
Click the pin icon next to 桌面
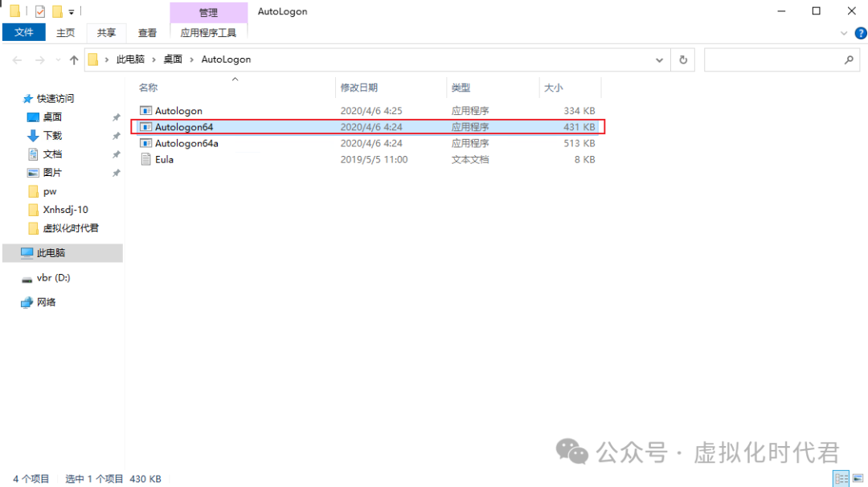[117, 117]
